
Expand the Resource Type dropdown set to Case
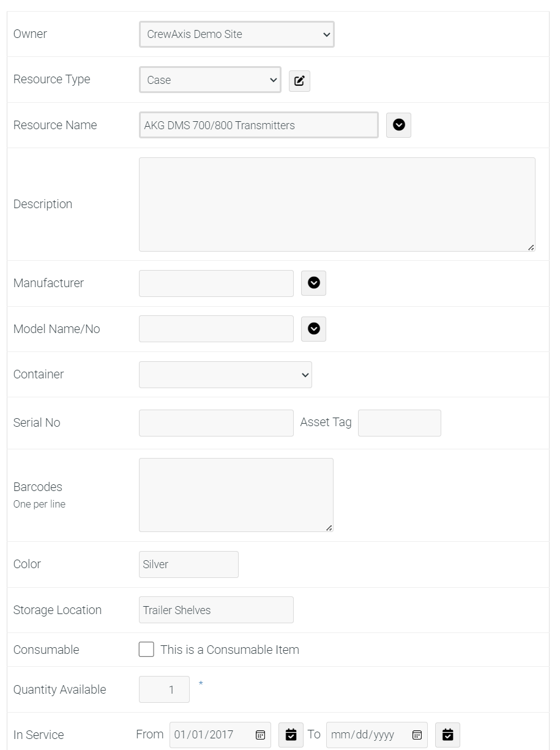[x=210, y=80]
